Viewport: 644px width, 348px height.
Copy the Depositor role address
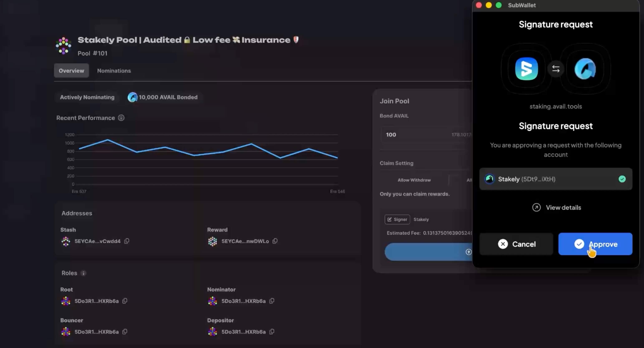[272, 332]
